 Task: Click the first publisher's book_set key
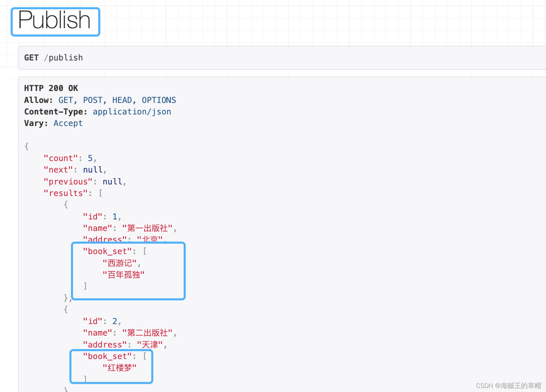pos(107,251)
